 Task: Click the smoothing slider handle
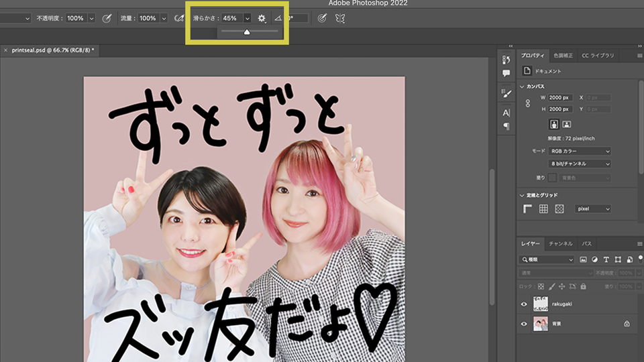tap(247, 32)
